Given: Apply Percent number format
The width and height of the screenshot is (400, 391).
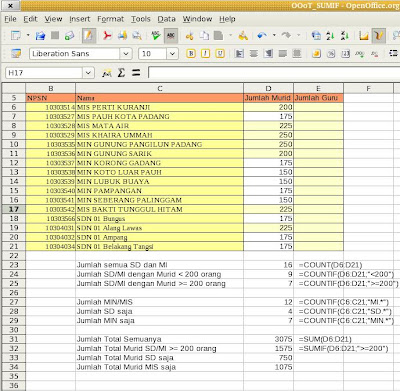Looking at the screenshot, I should 331,53.
